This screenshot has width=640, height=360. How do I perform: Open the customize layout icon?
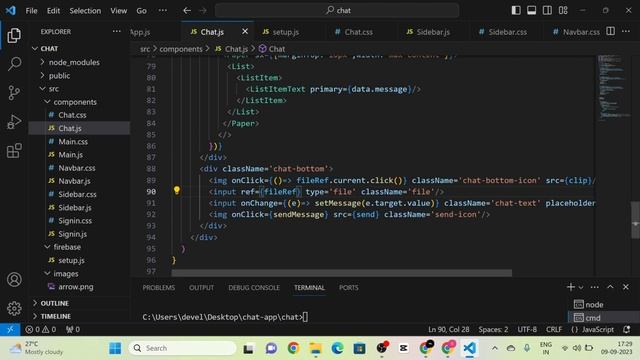pyautogui.click(x=563, y=10)
